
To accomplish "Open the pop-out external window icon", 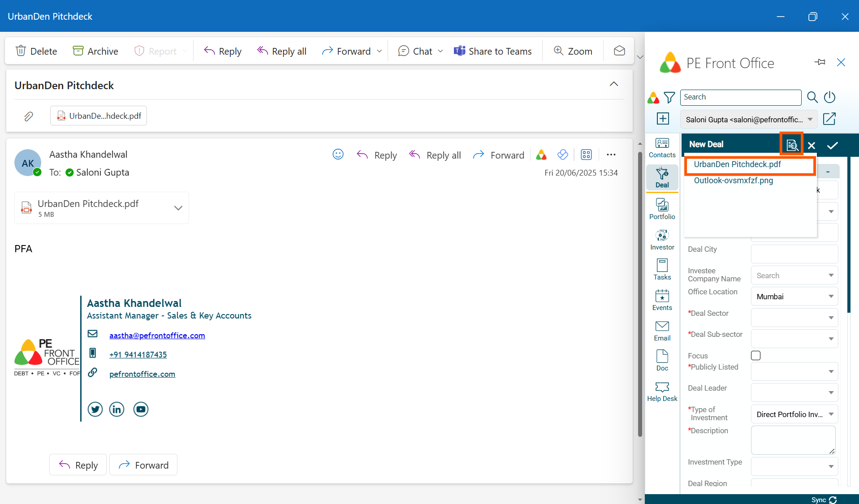I will click(829, 119).
